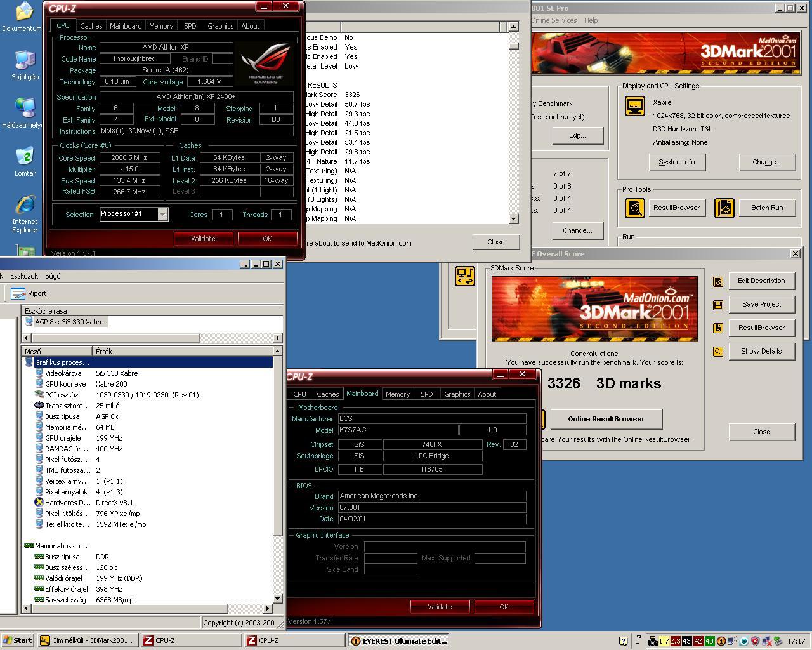Open the About tab in top CPU-Z window
The width and height of the screenshot is (812, 650).
(251, 26)
